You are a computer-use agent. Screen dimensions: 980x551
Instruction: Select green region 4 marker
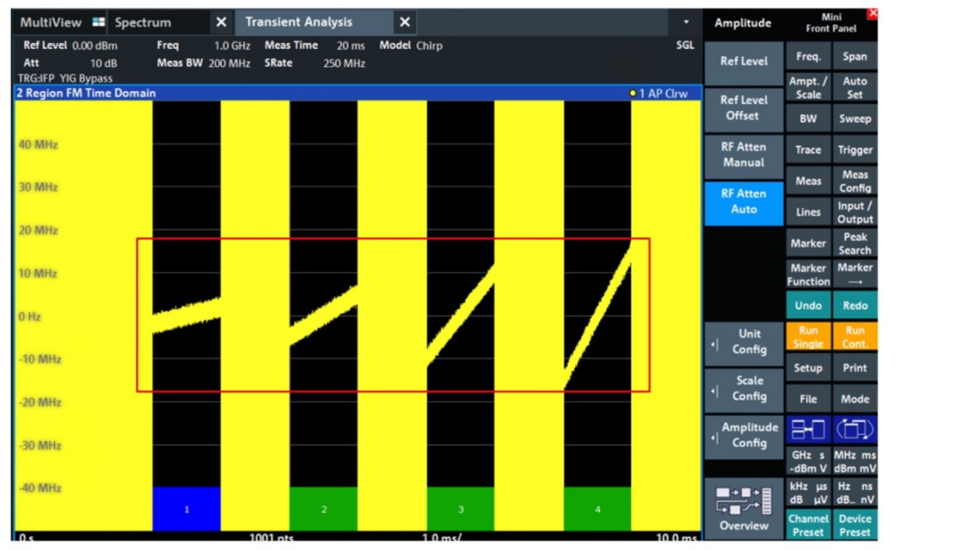point(597,509)
